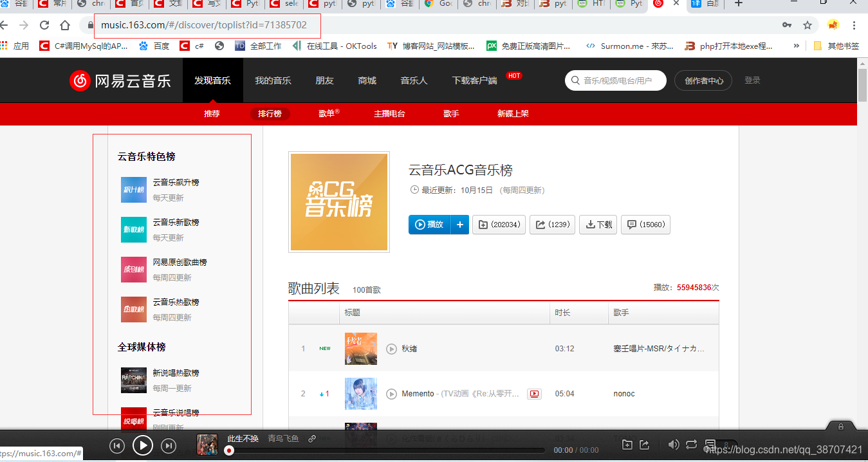Open a new browser tab with plus

(739, 3)
